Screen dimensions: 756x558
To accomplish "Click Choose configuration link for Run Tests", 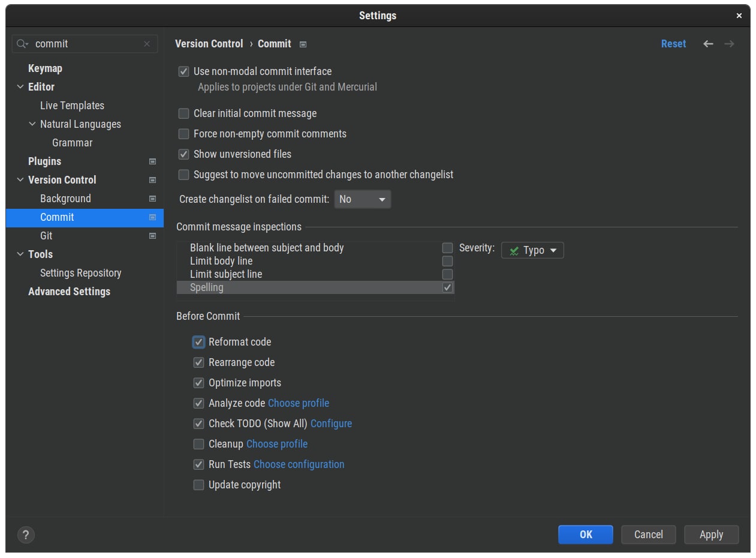I will (x=299, y=464).
